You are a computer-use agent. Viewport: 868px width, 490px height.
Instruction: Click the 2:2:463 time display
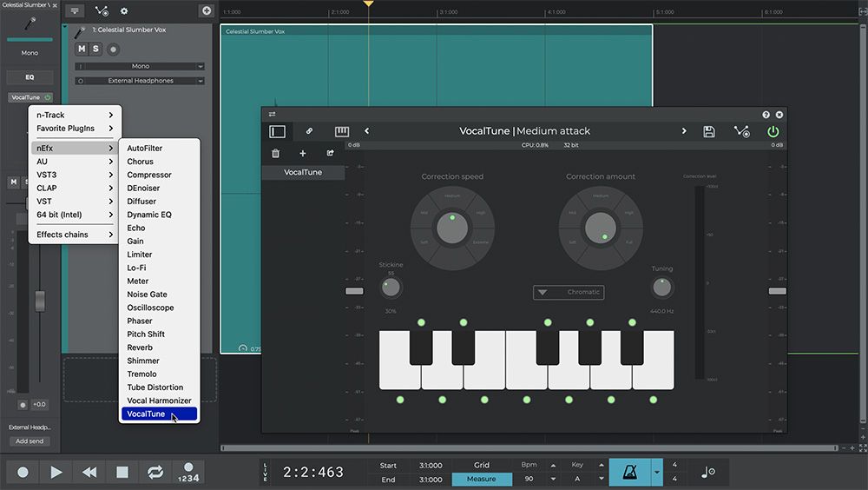[313, 473]
